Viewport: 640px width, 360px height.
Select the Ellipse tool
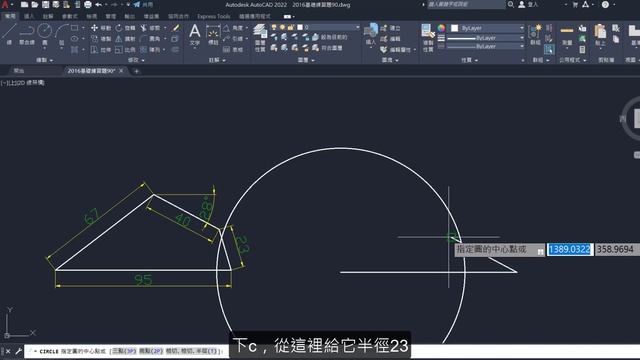pyautogui.click(x=75, y=39)
